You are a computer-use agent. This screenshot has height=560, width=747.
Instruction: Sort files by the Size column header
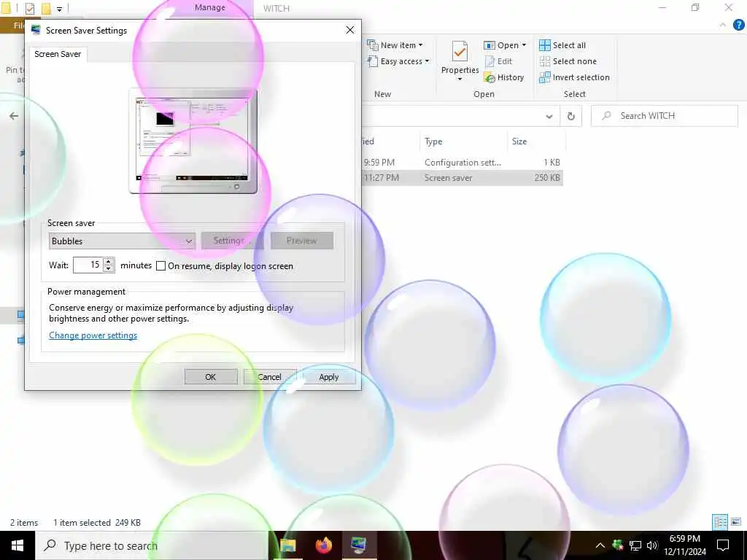click(536, 141)
